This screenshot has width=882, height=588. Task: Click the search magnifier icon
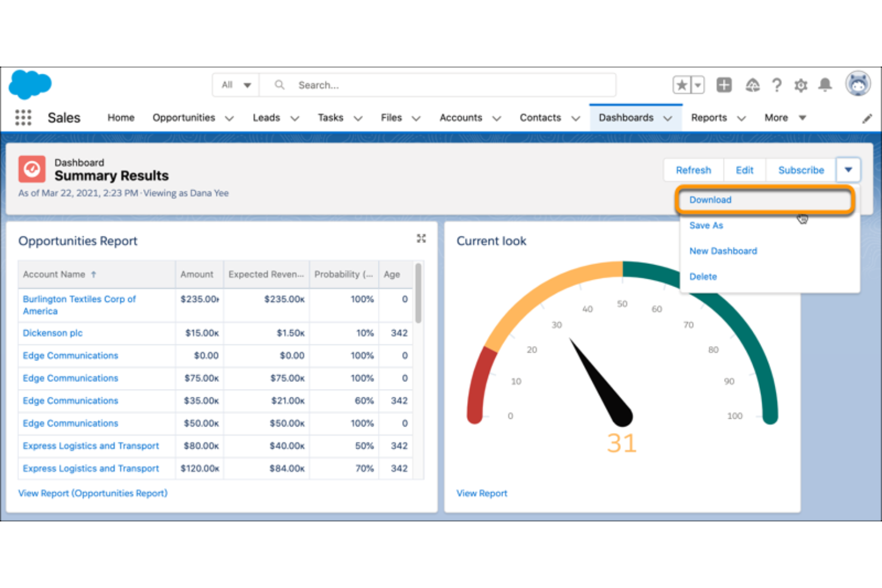279,85
